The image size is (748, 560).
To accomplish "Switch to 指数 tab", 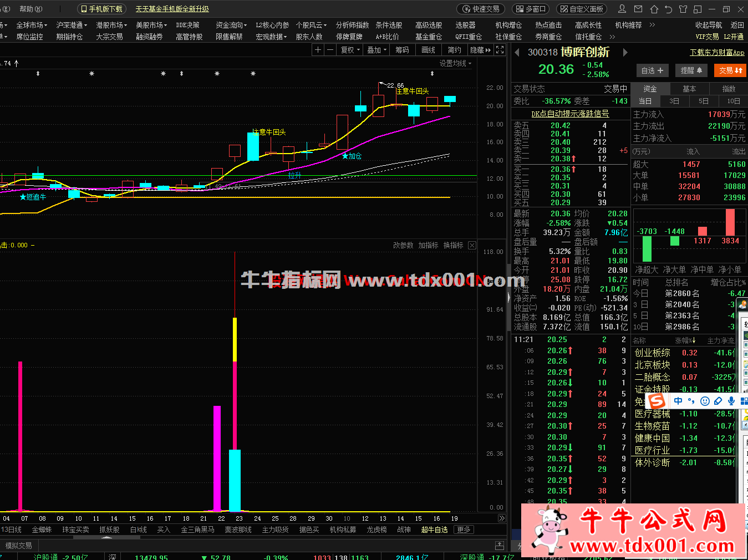I will pyautogui.click(x=729, y=89).
